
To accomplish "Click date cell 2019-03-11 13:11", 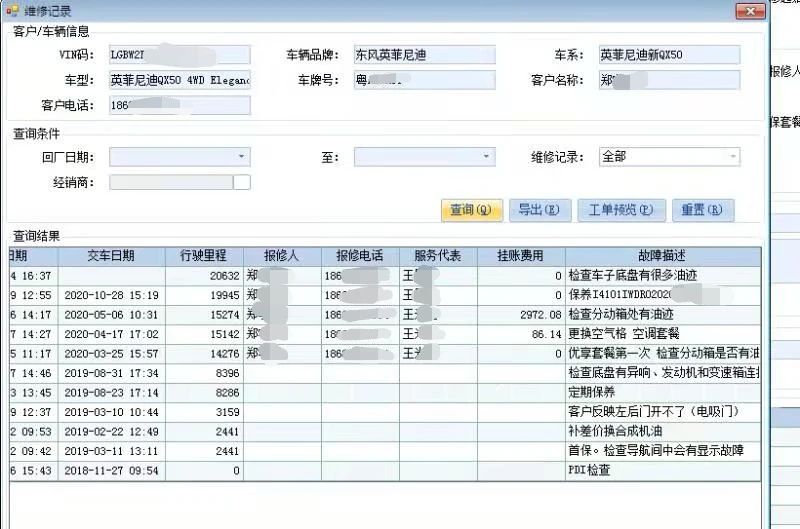I will tap(112, 451).
